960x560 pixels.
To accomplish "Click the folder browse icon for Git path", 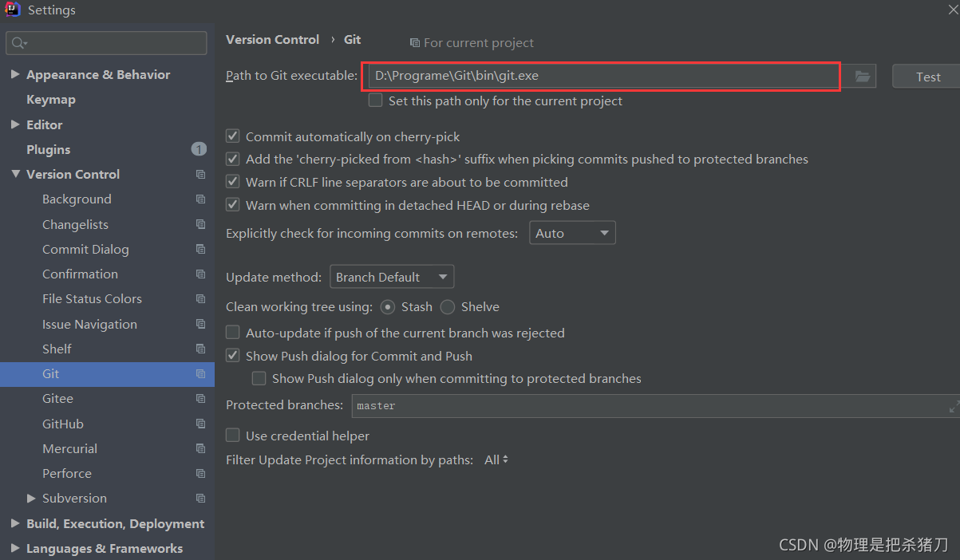I will coord(862,77).
